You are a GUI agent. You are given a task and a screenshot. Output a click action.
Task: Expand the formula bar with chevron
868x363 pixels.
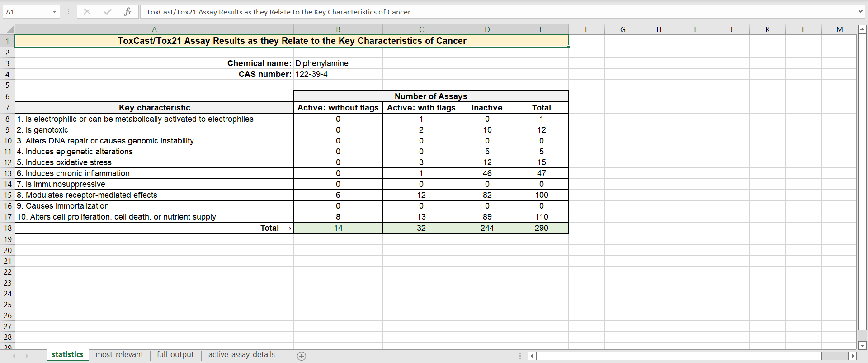860,12
